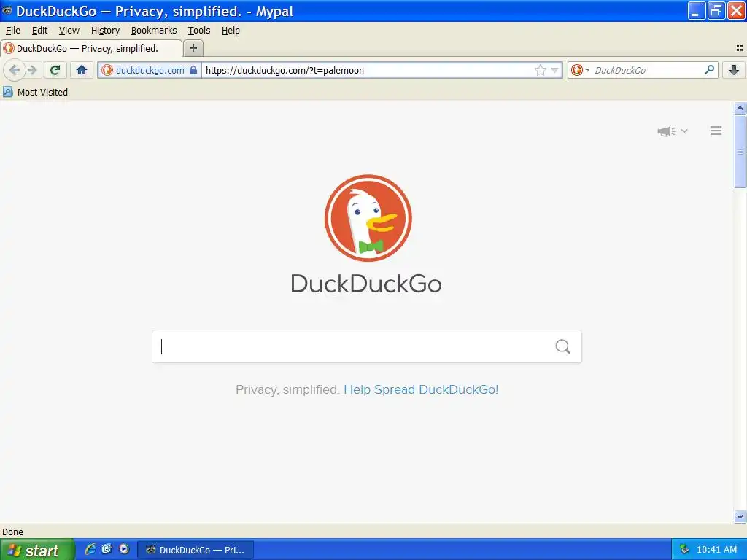Open the DuckDuckGo hamburger side menu
Image resolution: width=747 pixels, height=560 pixels.
coord(716,131)
